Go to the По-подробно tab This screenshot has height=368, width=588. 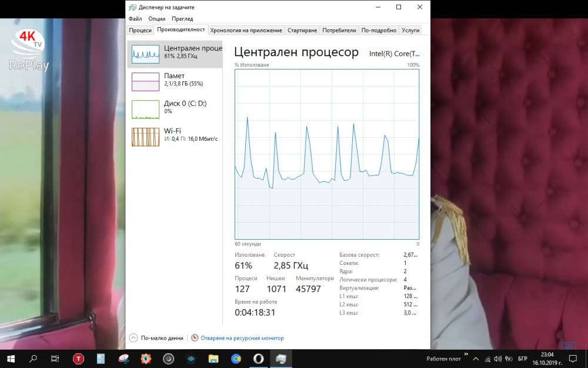(379, 31)
